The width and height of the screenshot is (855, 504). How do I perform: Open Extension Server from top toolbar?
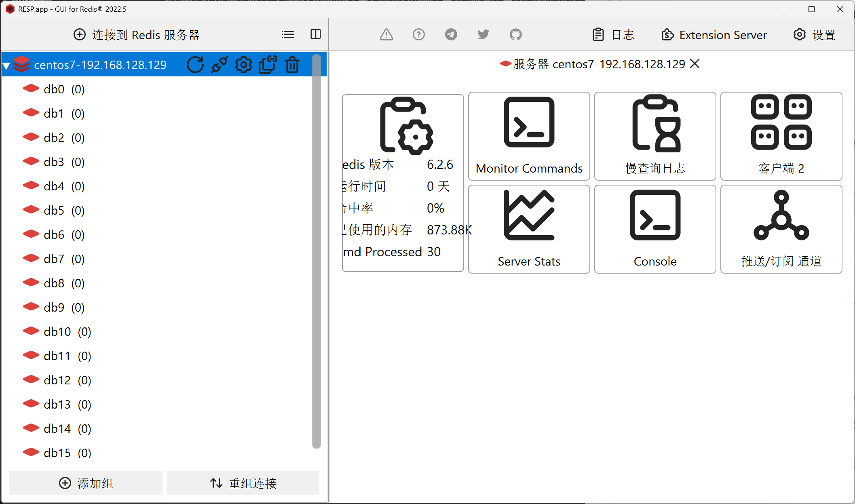coord(714,35)
